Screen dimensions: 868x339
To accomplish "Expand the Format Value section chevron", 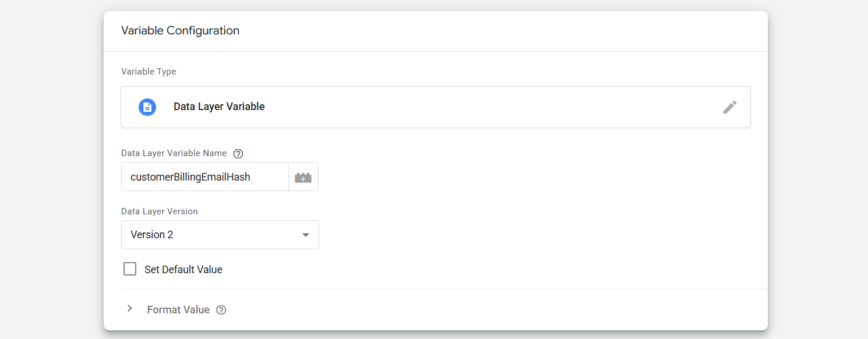I will (130, 309).
